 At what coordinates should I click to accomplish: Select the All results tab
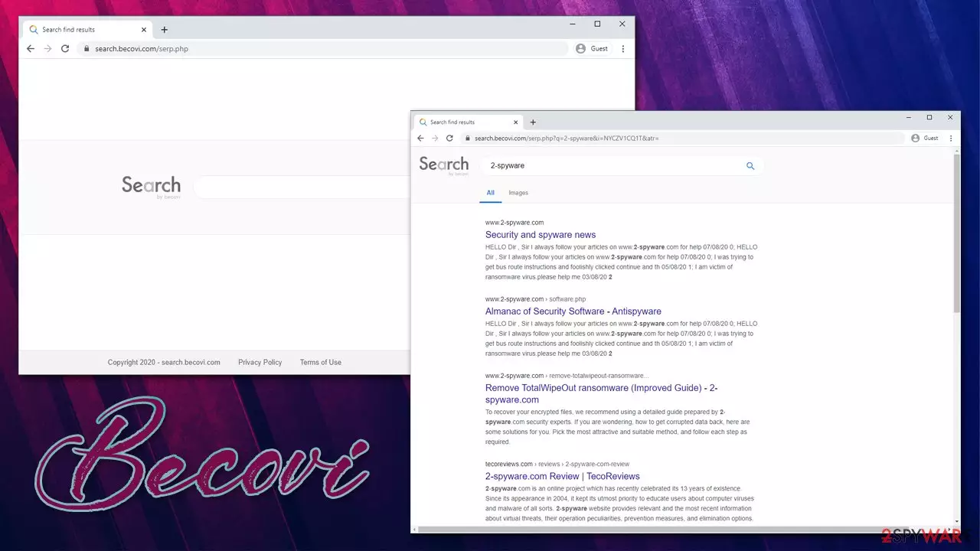click(491, 193)
